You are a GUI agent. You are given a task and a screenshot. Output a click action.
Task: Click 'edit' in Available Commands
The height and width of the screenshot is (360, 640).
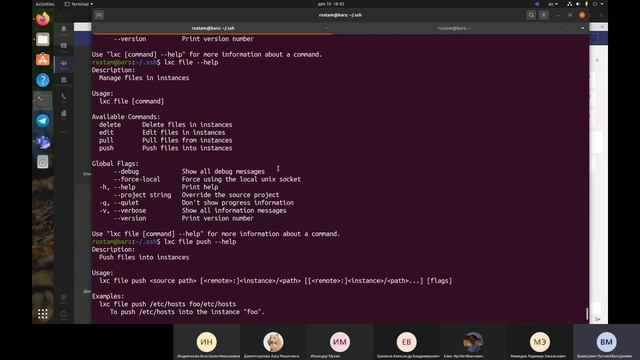[106, 133]
